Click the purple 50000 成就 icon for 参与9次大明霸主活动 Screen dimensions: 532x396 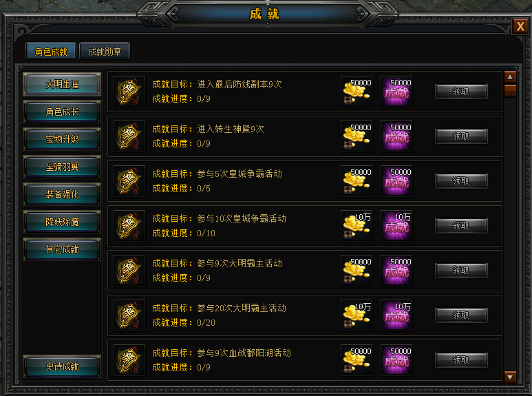coord(396,271)
